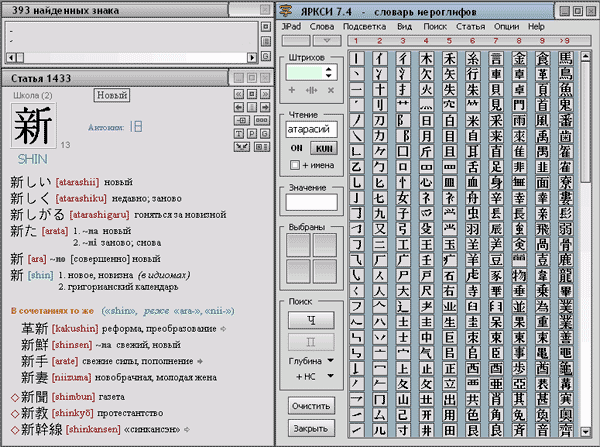600x447 pixels.
Task: Toggle the KUN reading mode
Action: [x=324, y=148]
